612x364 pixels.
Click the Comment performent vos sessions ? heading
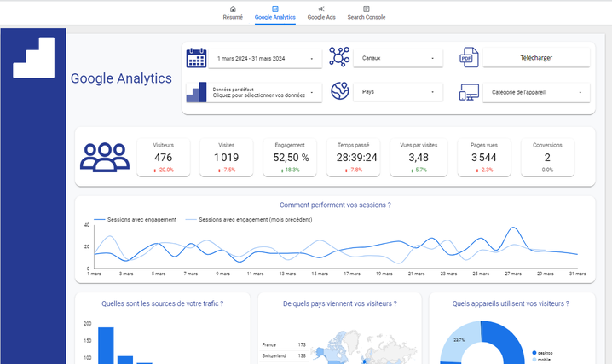click(x=335, y=205)
